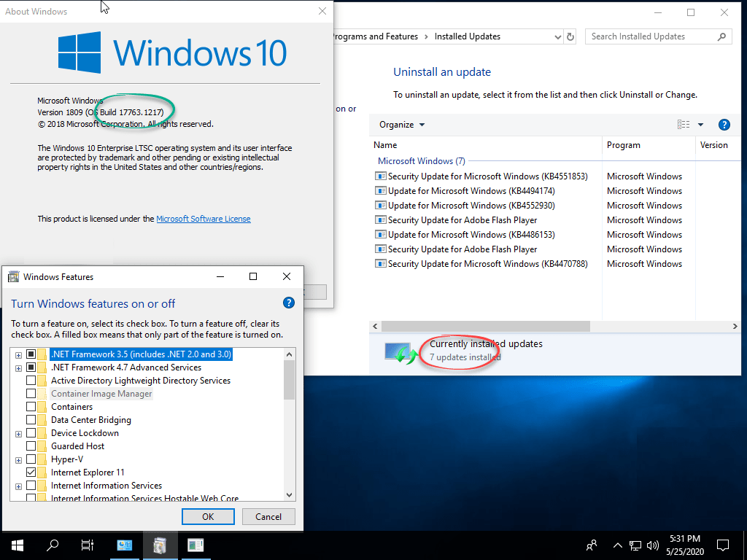Click the taskbar search magnifier icon
The image size is (747, 560).
tap(53, 545)
